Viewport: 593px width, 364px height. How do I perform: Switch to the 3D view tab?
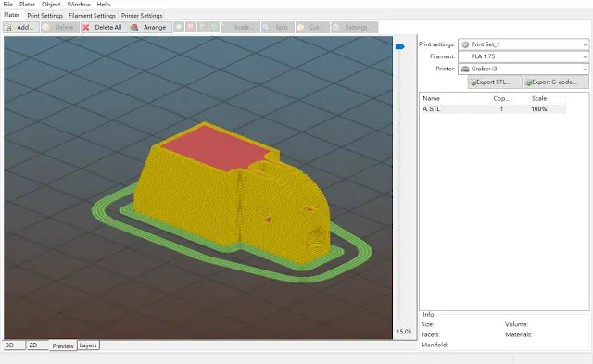point(14,345)
